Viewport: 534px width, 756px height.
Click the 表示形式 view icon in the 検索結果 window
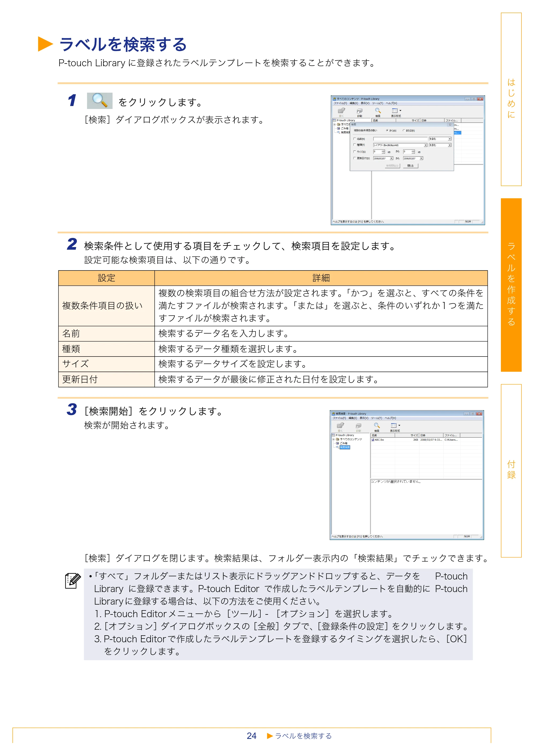[x=394, y=425]
